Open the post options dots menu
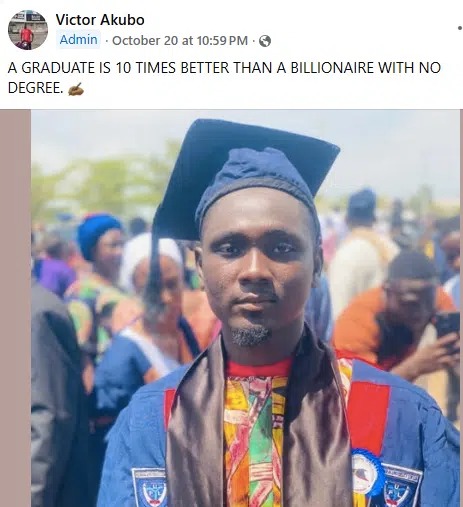The image size is (463, 507). coord(460,28)
